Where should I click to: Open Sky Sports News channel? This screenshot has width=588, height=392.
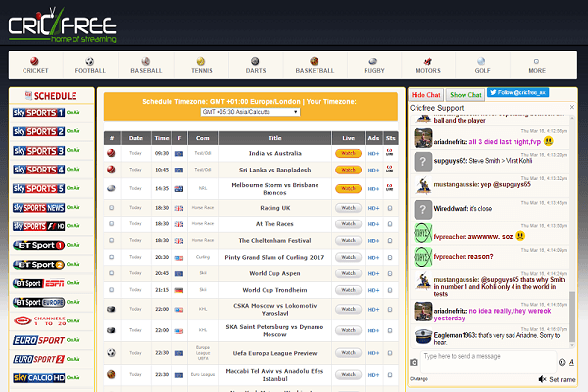tap(38, 207)
